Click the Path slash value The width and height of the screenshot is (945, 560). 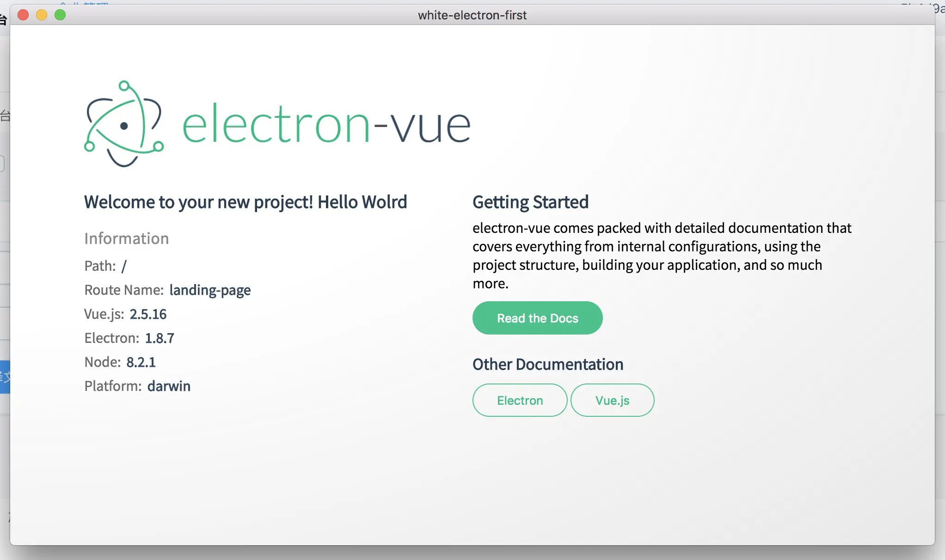click(123, 266)
